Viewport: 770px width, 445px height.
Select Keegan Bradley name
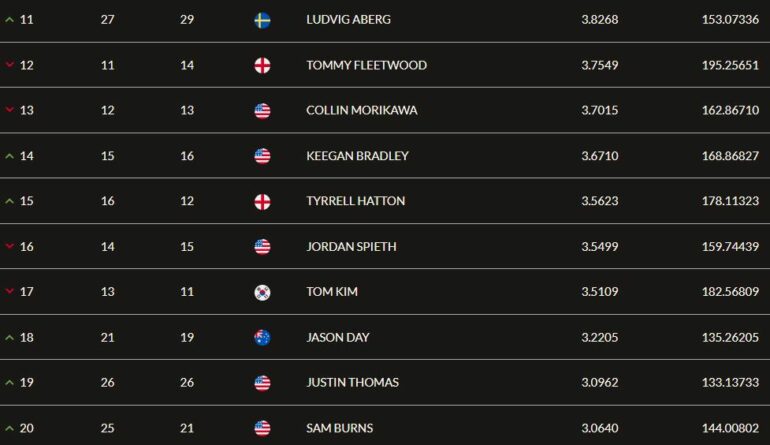[x=358, y=156]
